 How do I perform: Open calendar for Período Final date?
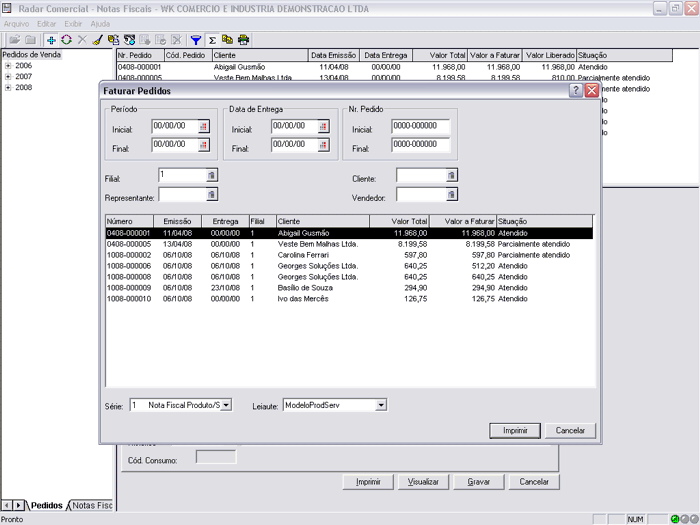(x=204, y=145)
